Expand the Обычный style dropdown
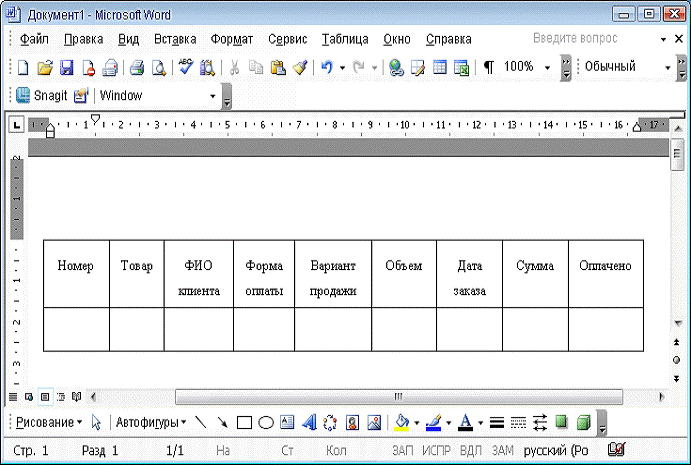Screen dimensions: 691x465 point(667,68)
